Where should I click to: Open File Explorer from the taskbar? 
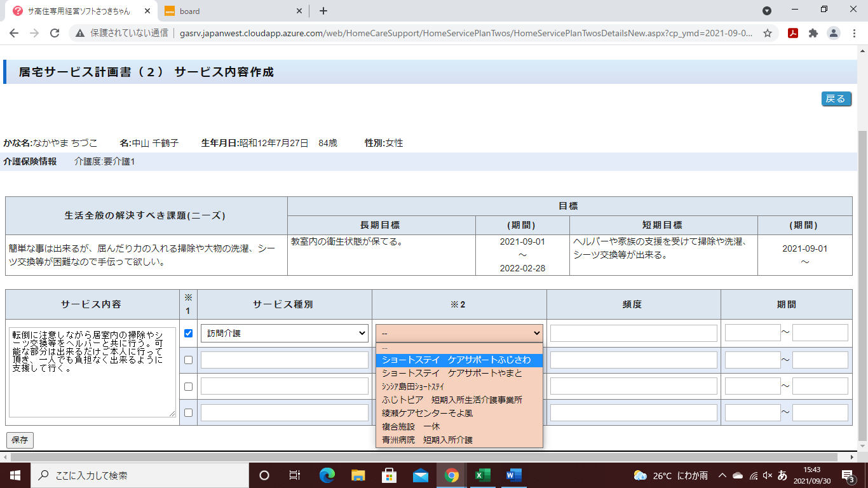358,475
